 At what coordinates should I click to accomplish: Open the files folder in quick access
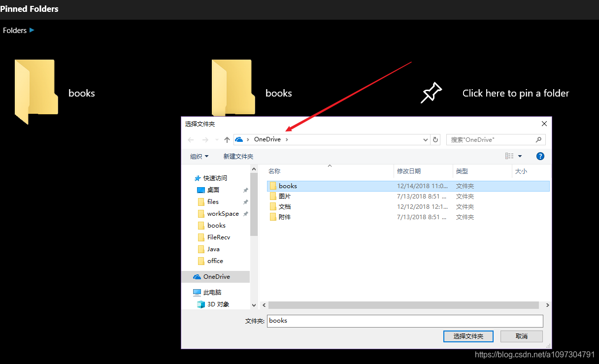click(208, 202)
